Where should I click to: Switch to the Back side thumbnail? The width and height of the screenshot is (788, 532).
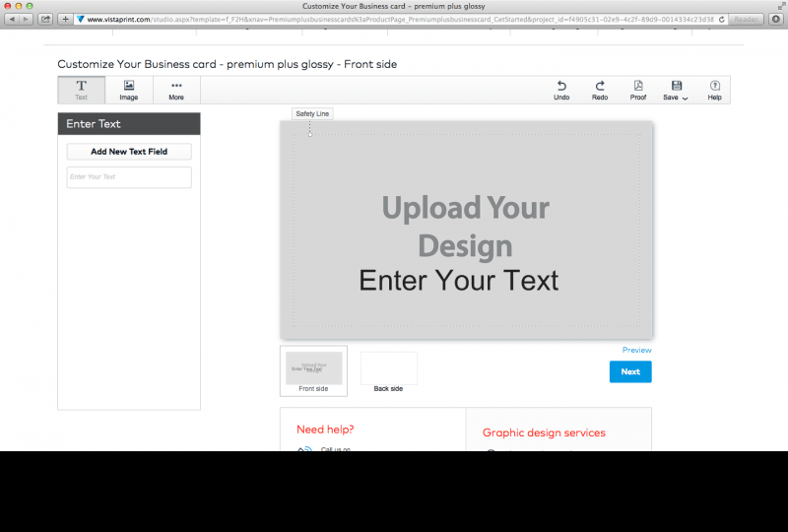click(388, 372)
